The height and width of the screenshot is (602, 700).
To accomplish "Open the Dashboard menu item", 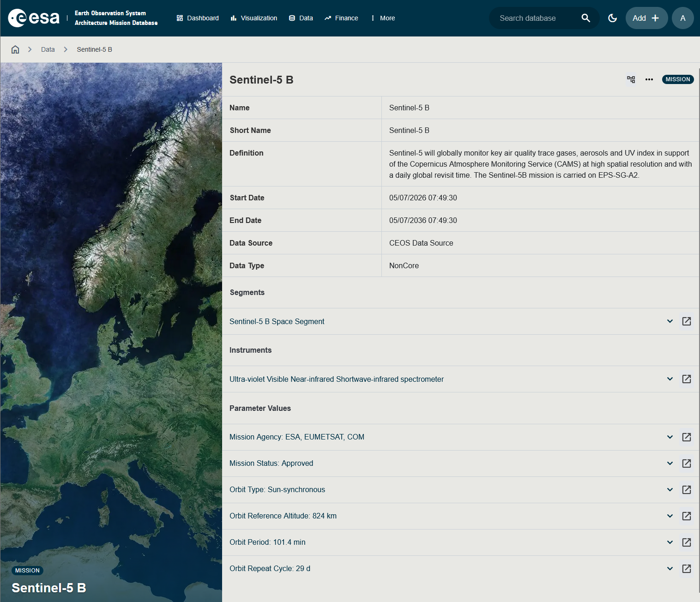I will 198,18.
